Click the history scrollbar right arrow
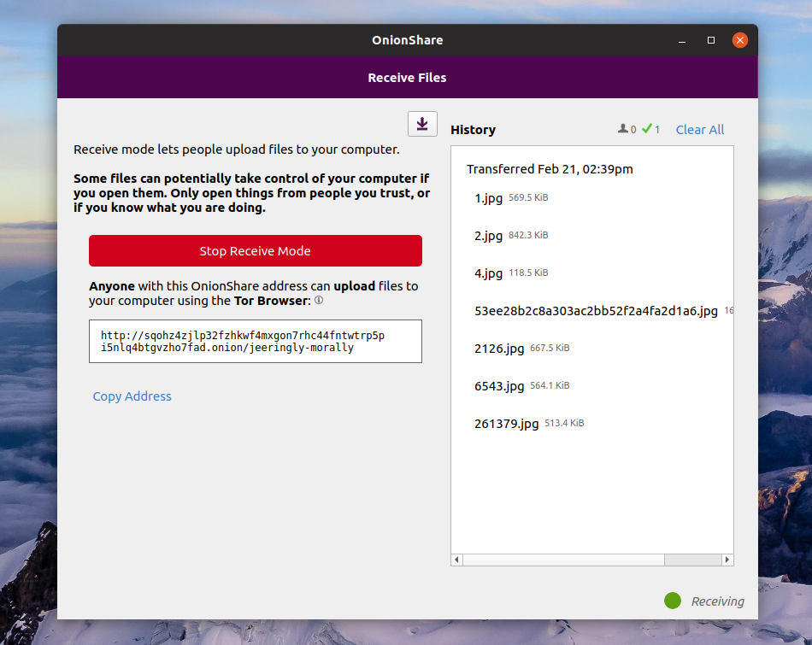812x645 pixels. click(727, 560)
